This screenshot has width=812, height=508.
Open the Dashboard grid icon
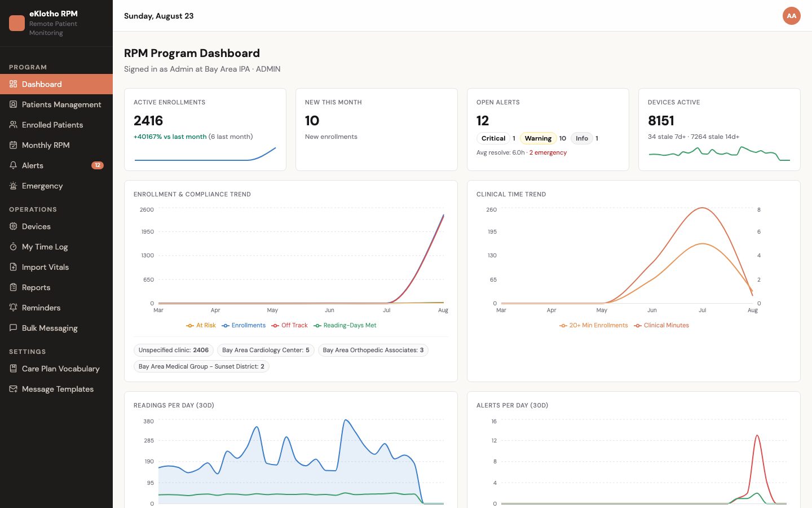[13, 84]
